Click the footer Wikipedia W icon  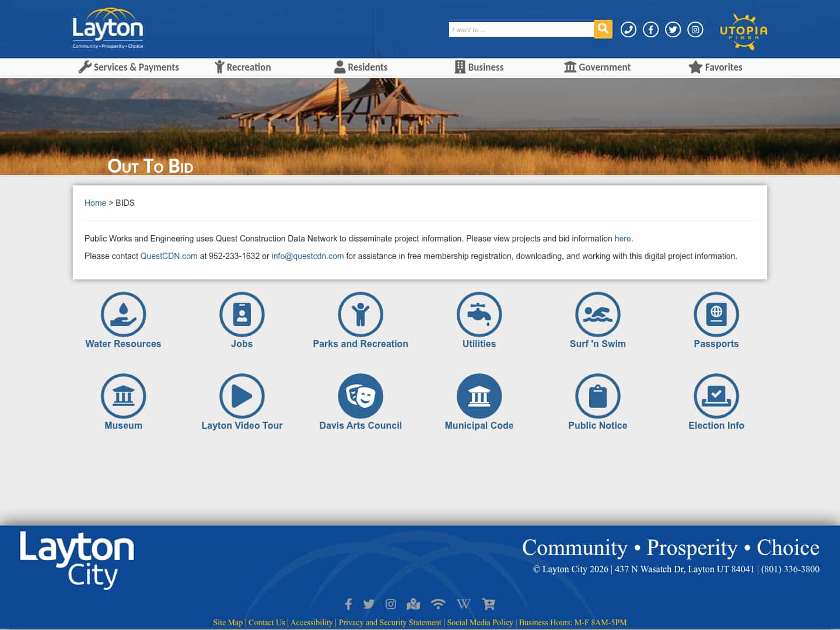[x=464, y=604]
